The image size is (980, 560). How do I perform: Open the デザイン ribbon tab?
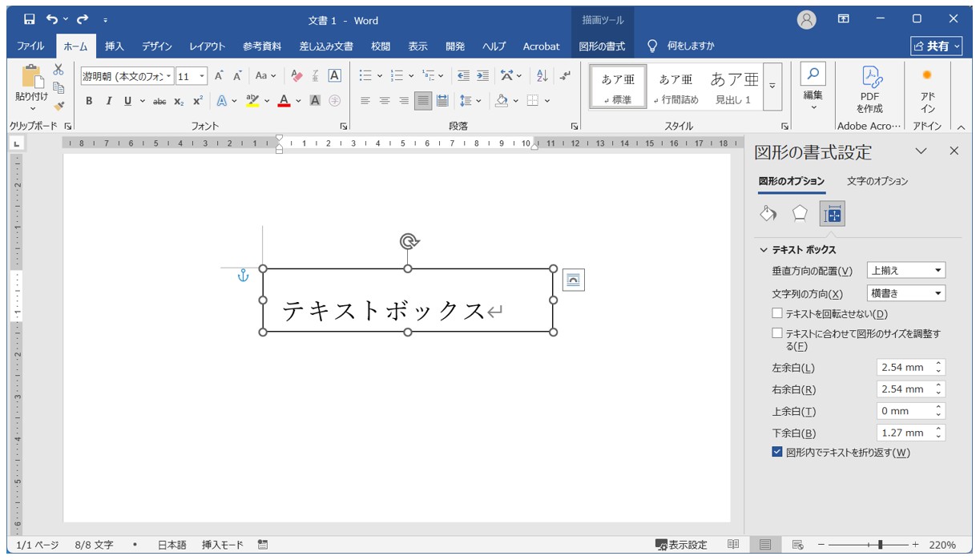157,46
